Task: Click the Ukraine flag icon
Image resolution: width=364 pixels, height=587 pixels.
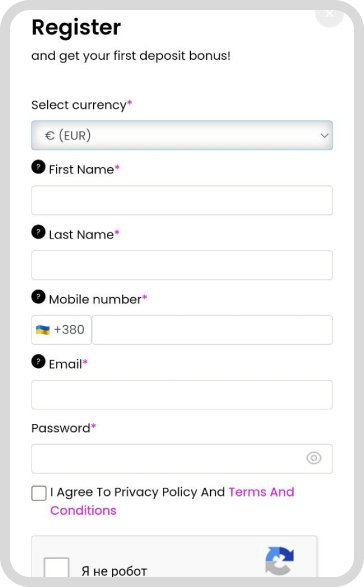Action: point(43,330)
